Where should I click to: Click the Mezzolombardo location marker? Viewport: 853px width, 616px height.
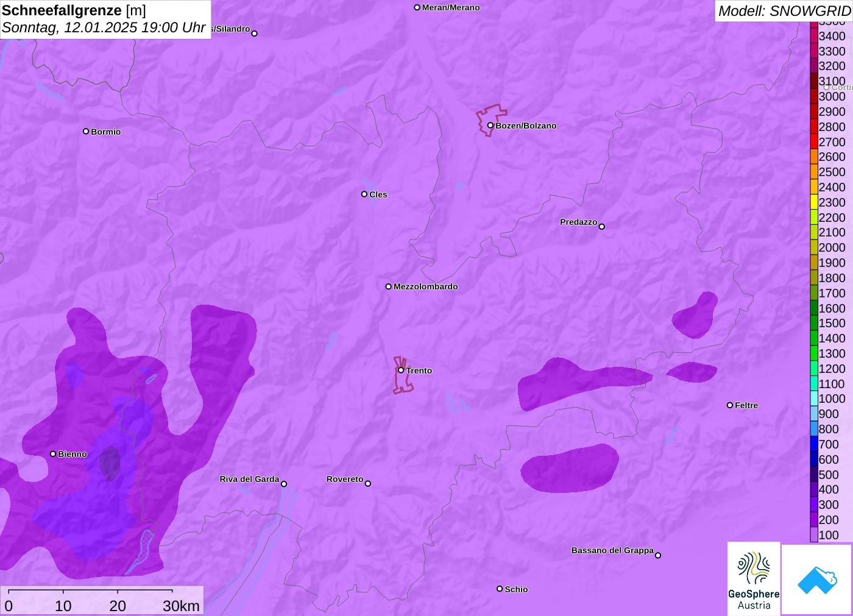pos(389,286)
